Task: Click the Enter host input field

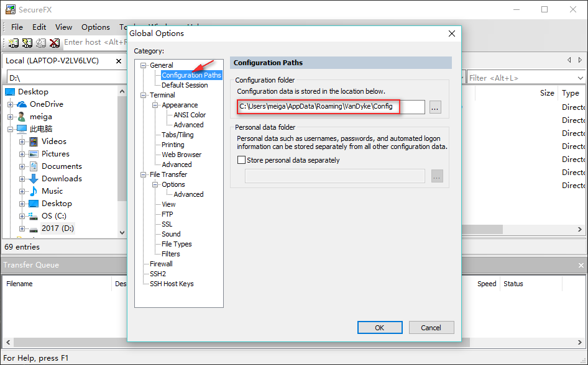Action: tap(96, 42)
